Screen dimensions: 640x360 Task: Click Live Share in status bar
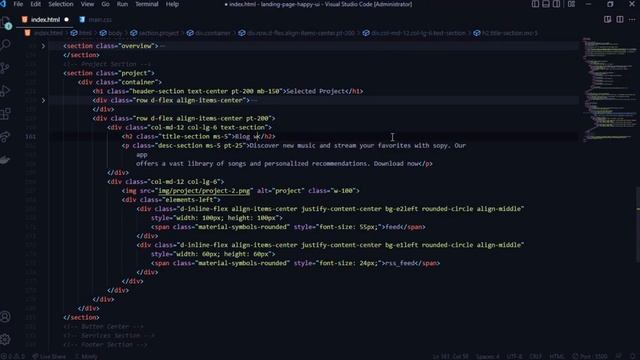(x=49, y=356)
